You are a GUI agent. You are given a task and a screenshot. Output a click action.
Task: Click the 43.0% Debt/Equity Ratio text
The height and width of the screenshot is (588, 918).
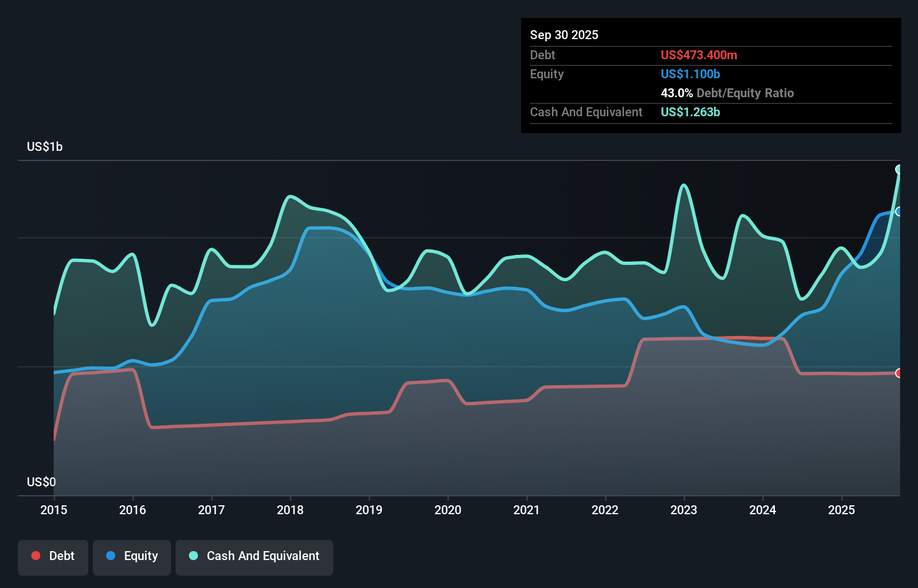(x=727, y=93)
